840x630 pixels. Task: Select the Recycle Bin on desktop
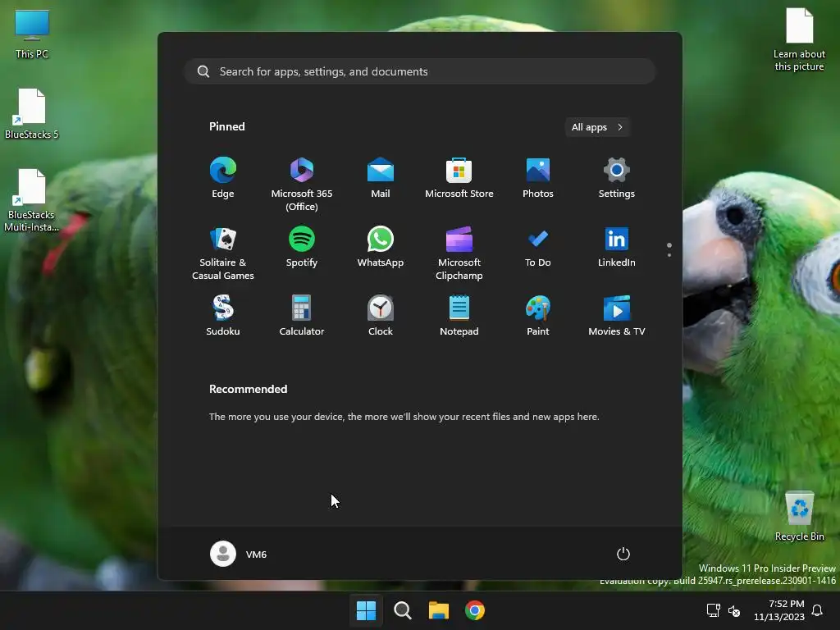click(x=799, y=516)
